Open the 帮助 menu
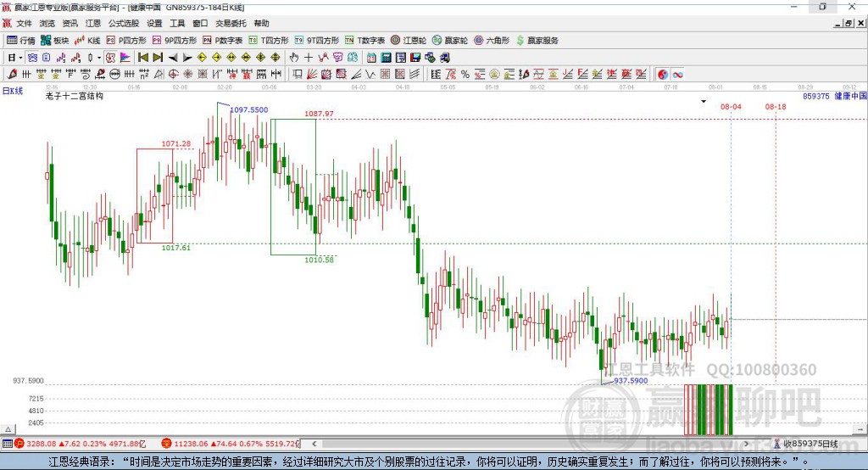This screenshot has height=470, width=868. pos(261,23)
